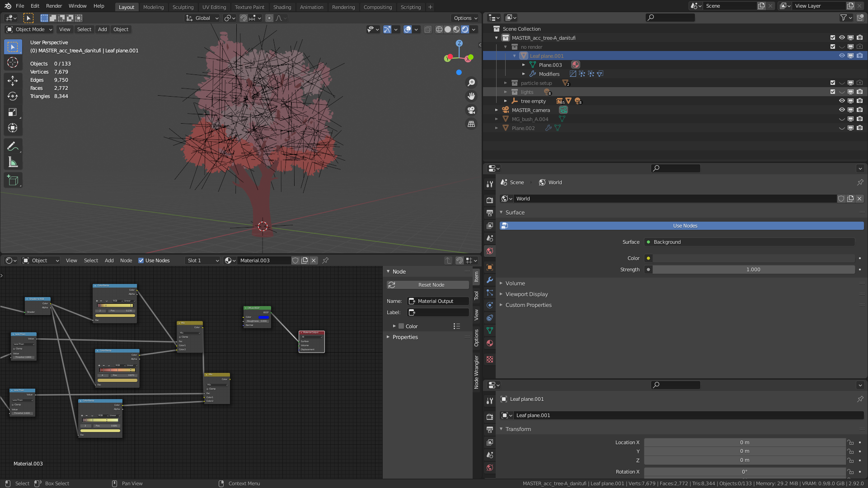Open the Object Mode dropdown
This screenshot has width=868, height=488.
pos(29,29)
